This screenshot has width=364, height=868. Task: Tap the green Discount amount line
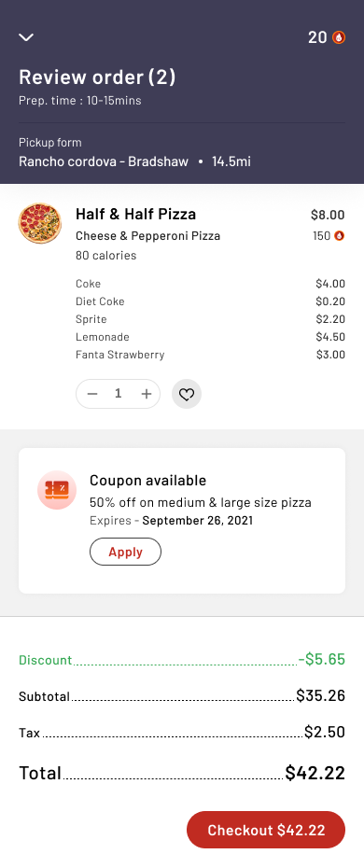tap(182, 660)
